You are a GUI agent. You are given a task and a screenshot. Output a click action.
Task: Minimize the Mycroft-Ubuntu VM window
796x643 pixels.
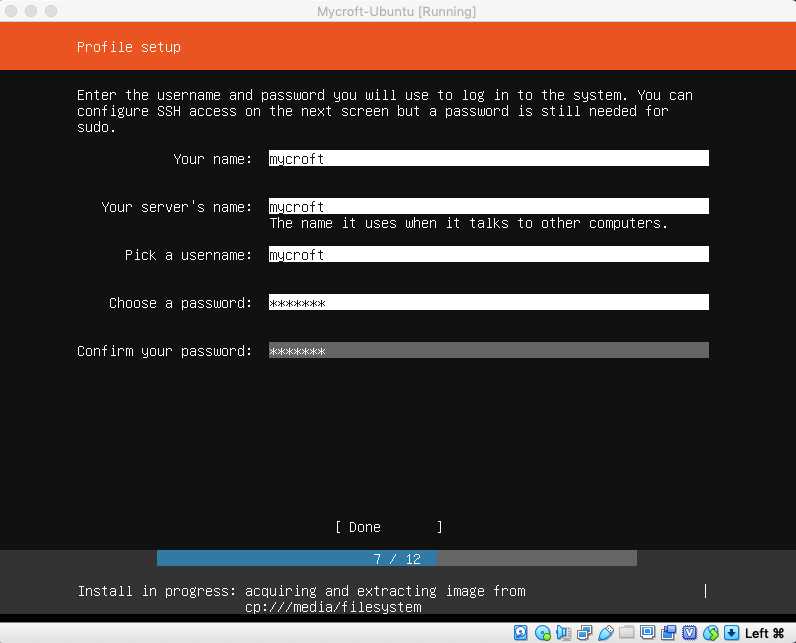click(x=31, y=11)
